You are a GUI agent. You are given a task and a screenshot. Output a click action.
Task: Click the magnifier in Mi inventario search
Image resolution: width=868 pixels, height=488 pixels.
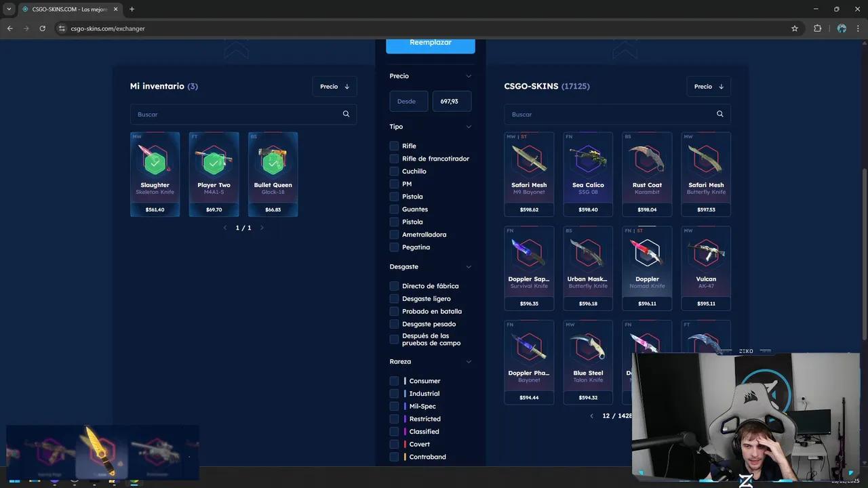click(x=346, y=114)
